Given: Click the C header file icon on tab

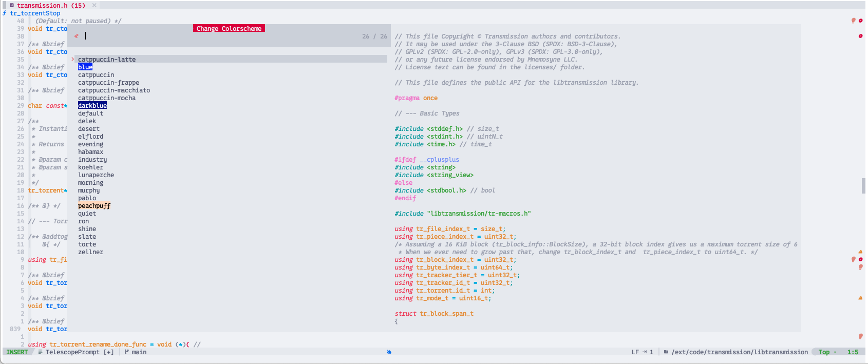Looking at the screenshot, I should pos(11,5).
